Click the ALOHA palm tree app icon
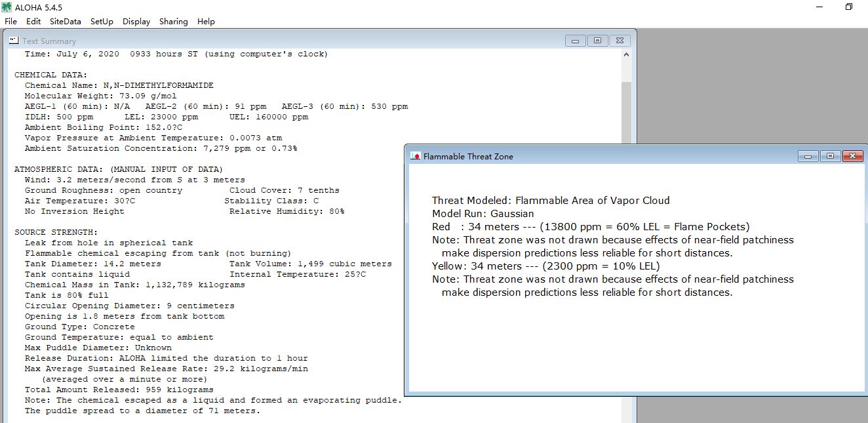The height and width of the screenshot is (423, 868). point(7,7)
